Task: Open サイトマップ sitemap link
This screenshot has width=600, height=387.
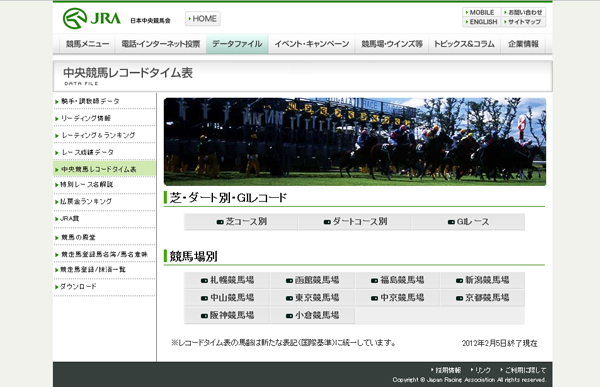Action: point(523,22)
